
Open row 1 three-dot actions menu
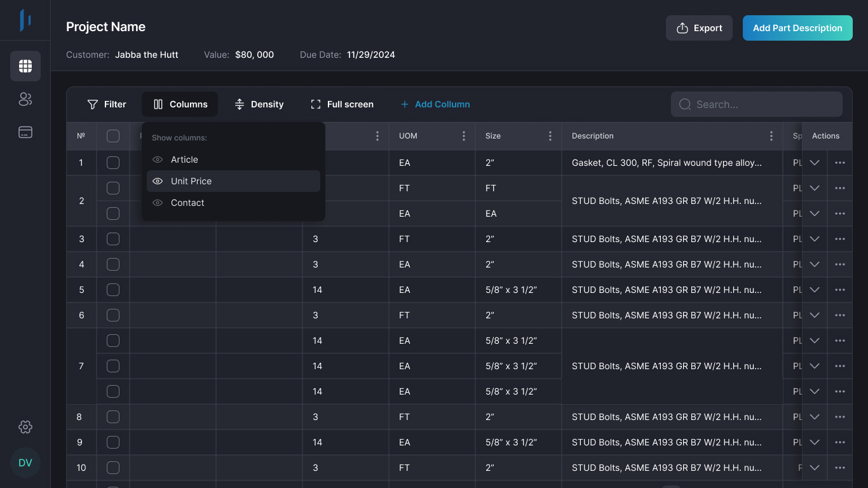[840, 163]
